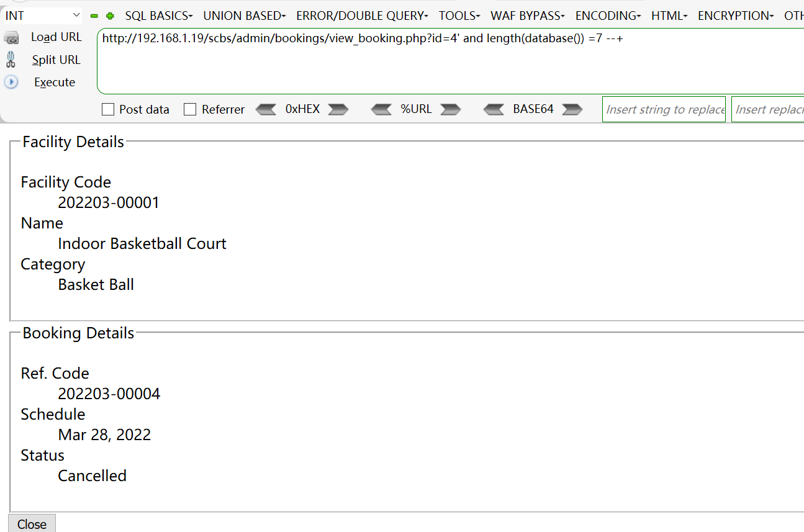Image resolution: width=804 pixels, height=532 pixels.
Task: Click the Indoor Basketball Court name
Action: pyautogui.click(x=142, y=244)
